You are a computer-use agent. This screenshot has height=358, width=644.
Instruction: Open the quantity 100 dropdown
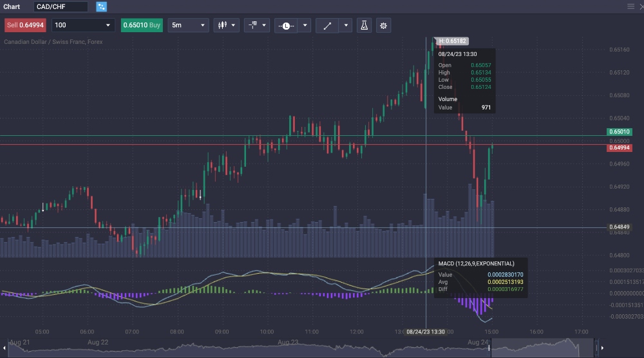click(x=82, y=25)
